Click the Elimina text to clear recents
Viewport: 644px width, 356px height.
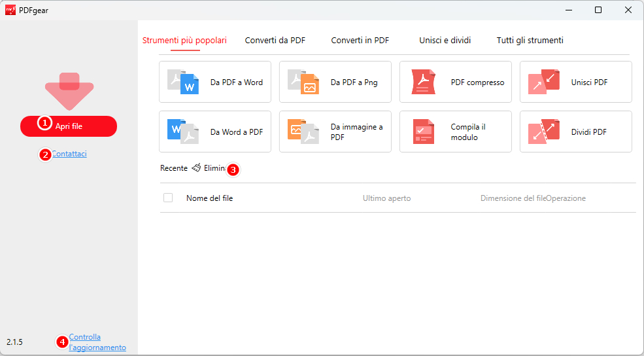(x=215, y=168)
